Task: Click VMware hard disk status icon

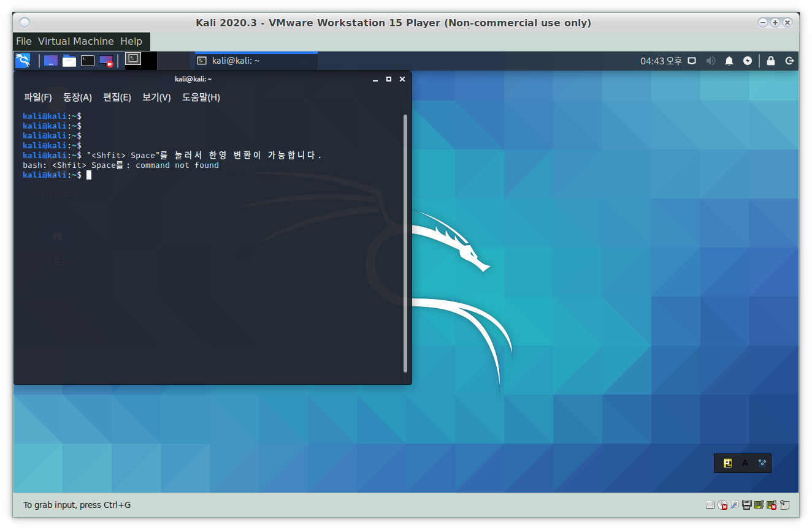Action: click(x=710, y=505)
